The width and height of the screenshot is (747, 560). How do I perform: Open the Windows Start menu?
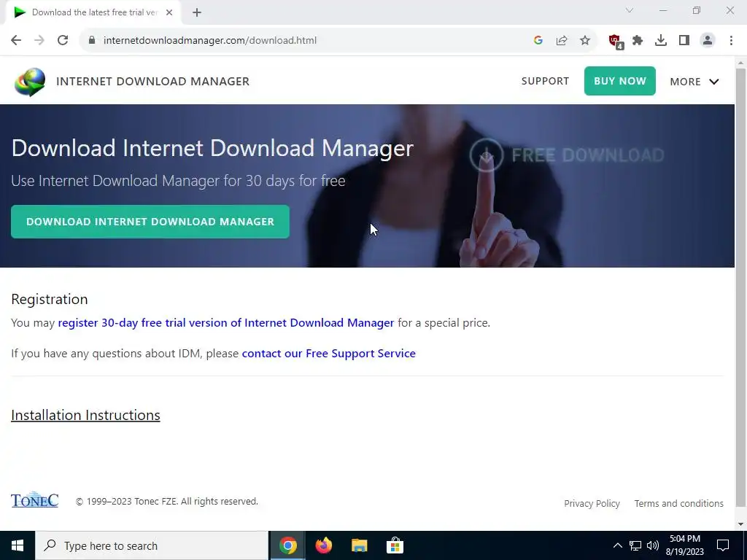click(18, 545)
